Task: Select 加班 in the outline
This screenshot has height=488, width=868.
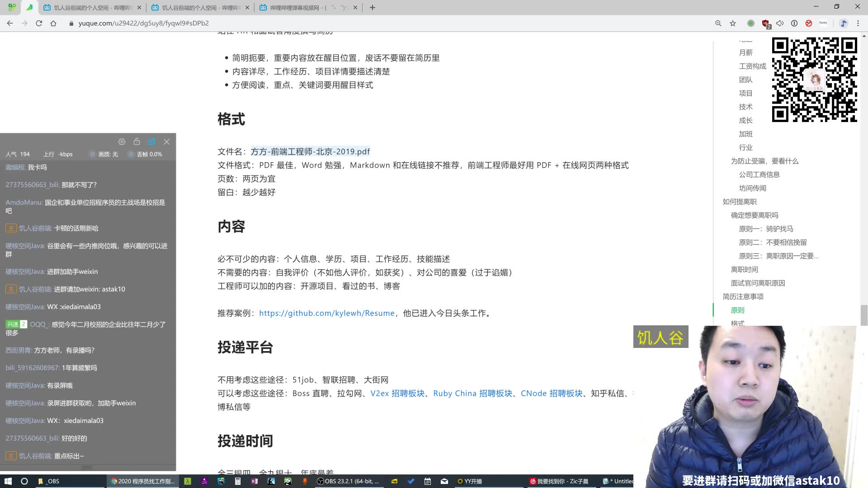Action: tap(746, 134)
